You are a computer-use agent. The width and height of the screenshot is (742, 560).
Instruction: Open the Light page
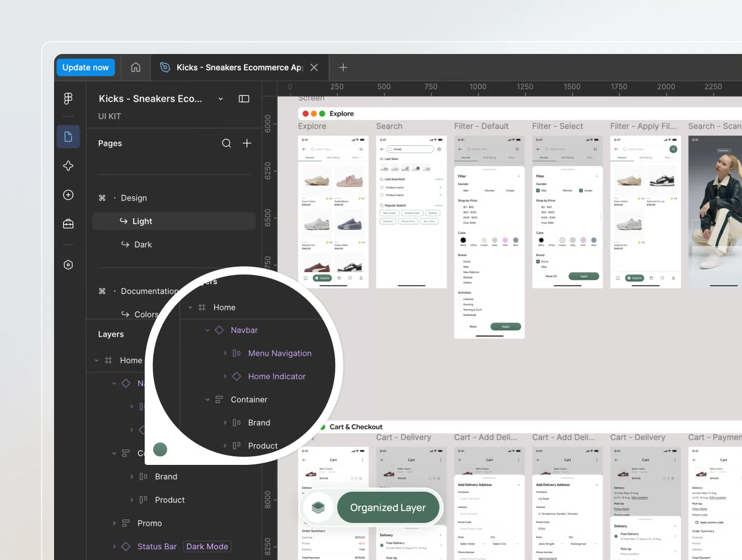click(x=174, y=221)
